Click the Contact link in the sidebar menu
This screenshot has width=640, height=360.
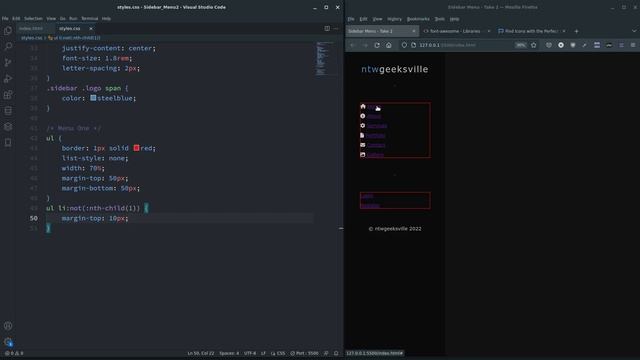(376, 145)
